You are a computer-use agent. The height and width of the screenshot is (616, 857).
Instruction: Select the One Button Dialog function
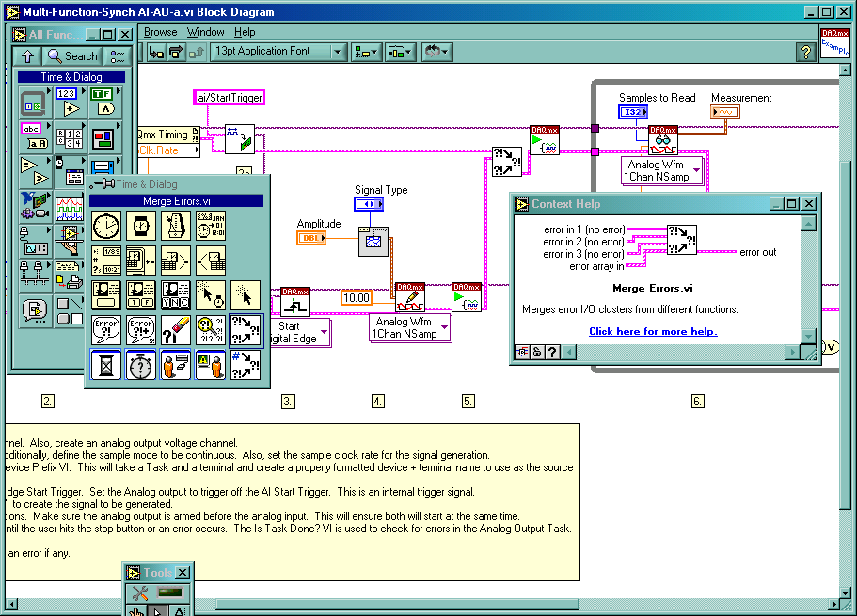tap(106, 295)
